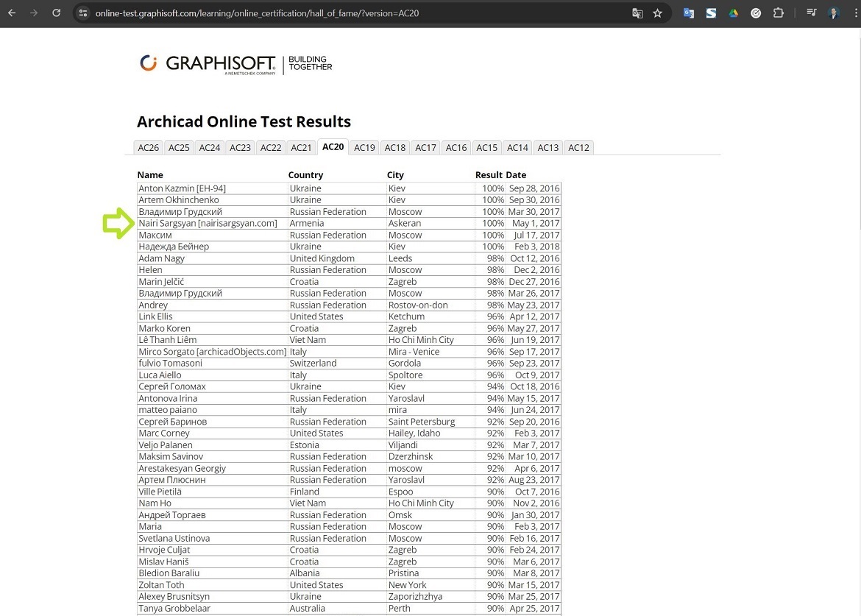
Task: Select the name Tanya Grobbelaar
Action: (174, 609)
